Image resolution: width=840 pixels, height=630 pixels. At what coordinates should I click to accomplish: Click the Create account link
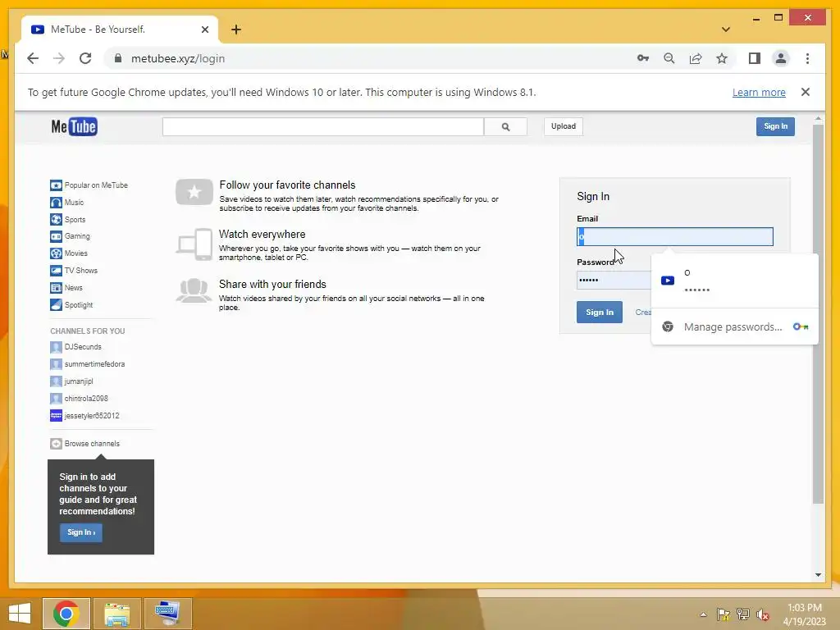click(x=643, y=313)
